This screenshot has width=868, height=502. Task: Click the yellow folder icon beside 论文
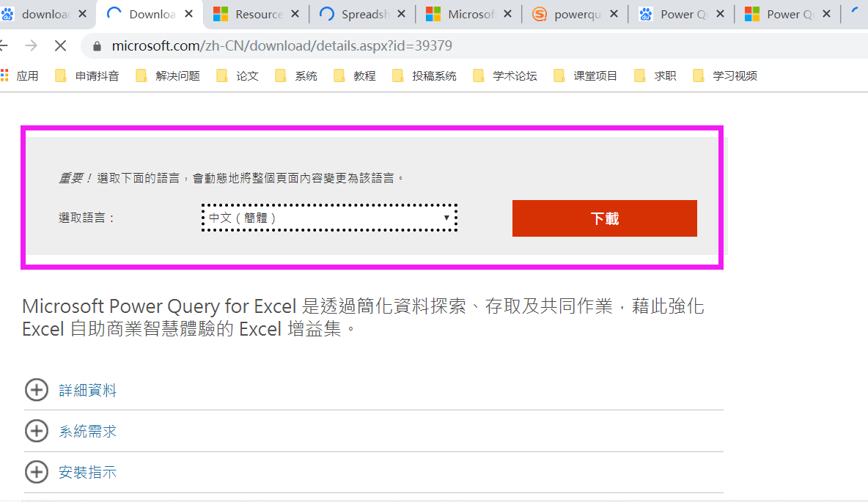click(221, 75)
